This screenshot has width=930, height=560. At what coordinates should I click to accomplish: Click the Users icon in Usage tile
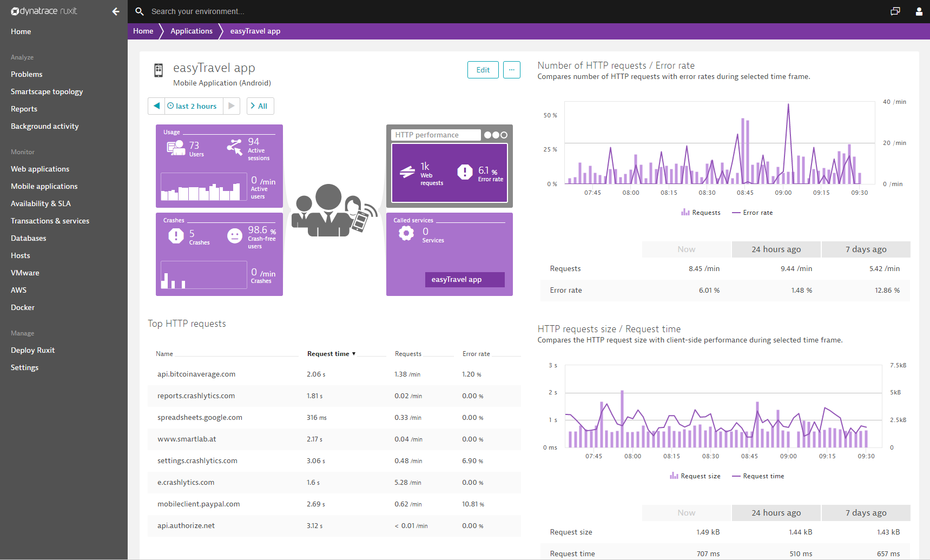click(x=176, y=147)
